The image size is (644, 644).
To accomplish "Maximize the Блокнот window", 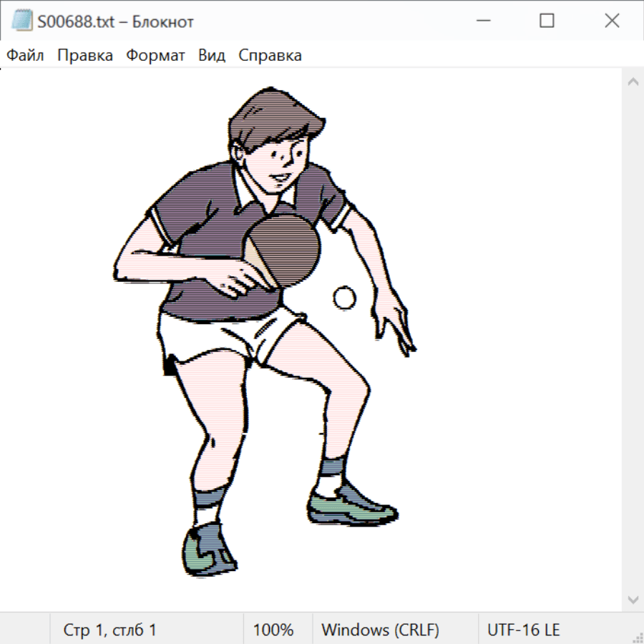I will pos(547,21).
